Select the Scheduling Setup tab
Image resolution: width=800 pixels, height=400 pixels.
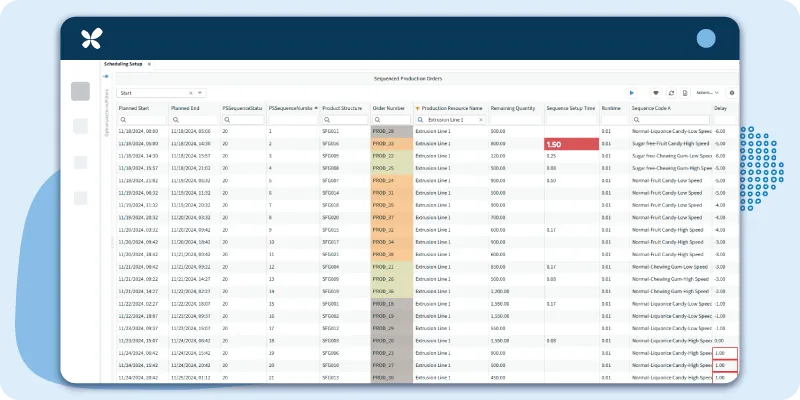pyautogui.click(x=122, y=63)
